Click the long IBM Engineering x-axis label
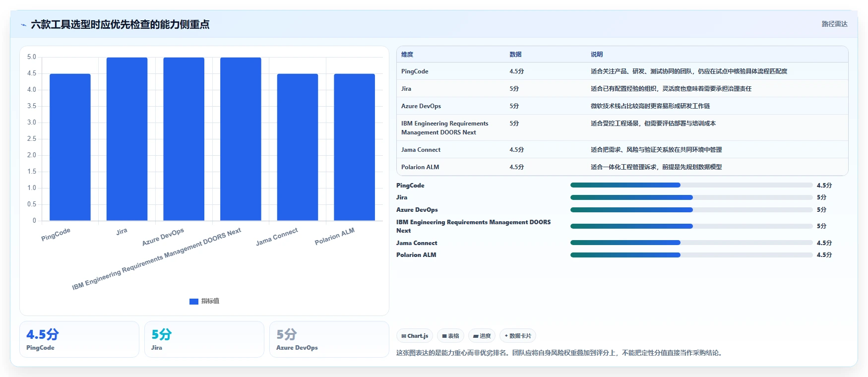Screen dimensions: 868x377 pyautogui.click(x=156, y=258)
